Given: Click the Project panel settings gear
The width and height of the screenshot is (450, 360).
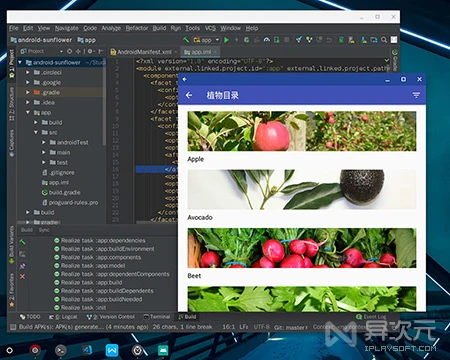Looking at the screenshot, I should pyautogui.click(x=90, y=51).
